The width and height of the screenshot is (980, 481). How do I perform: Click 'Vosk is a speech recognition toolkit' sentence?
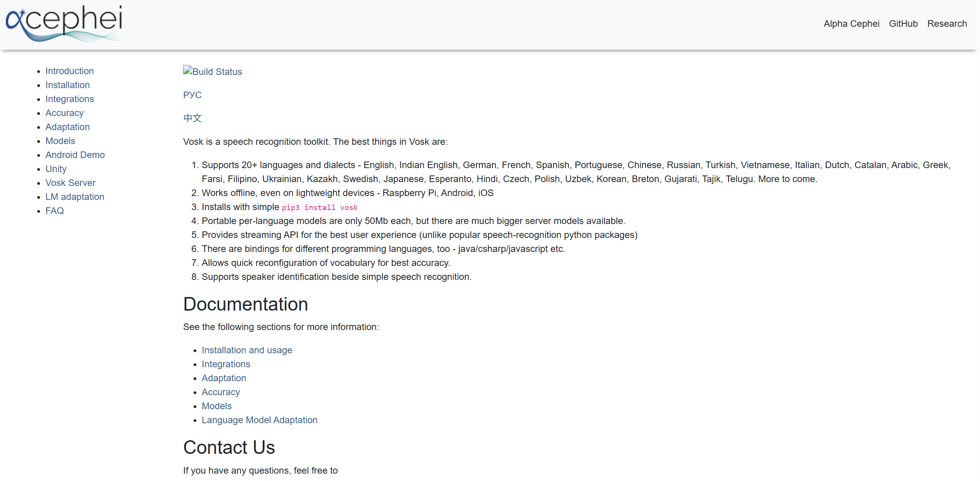pyautogui.click(x=315, y=142)
